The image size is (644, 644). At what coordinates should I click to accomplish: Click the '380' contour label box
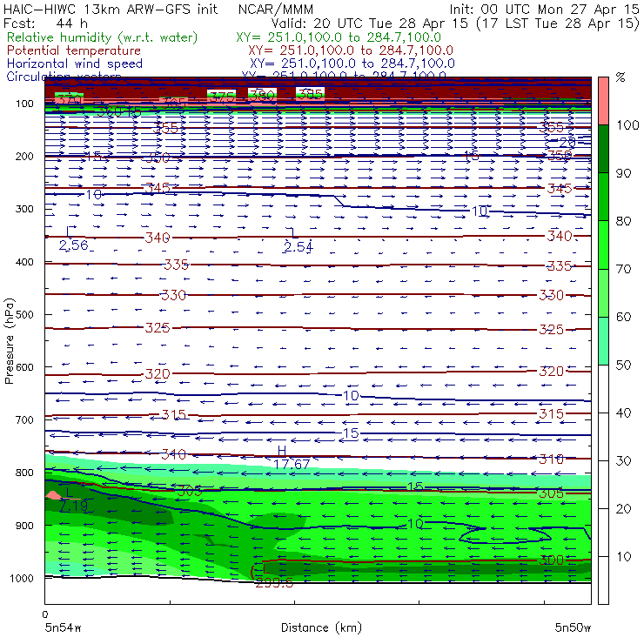click(x=263, y=95)
